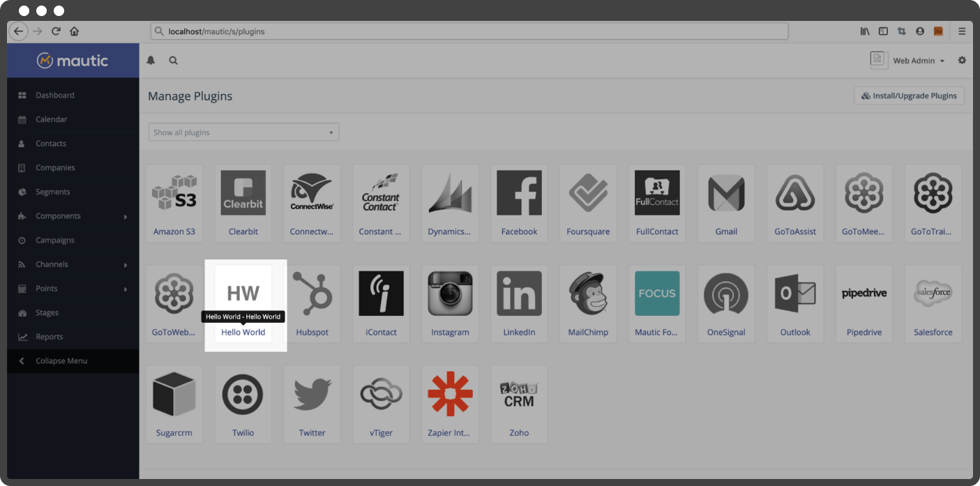Open the GoToAssist plugin card

796,203
